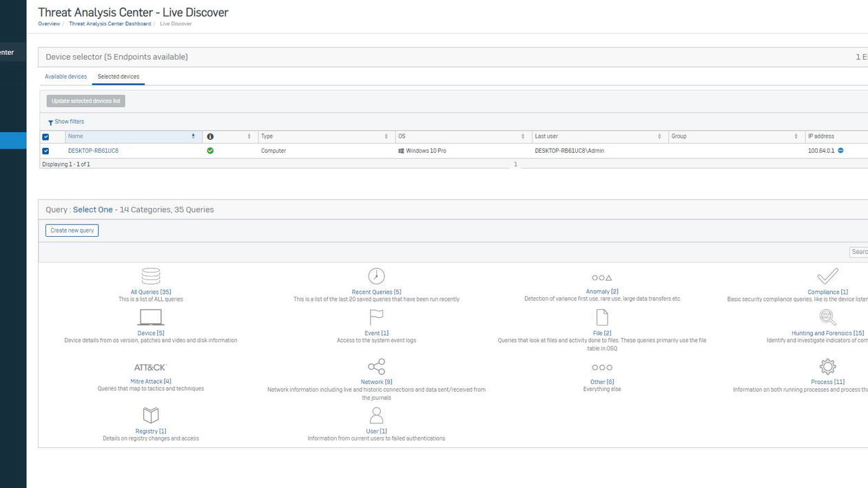
Task: Click the green health status check for DESKTOP-RB61UC8
Action: pos(210,150)
